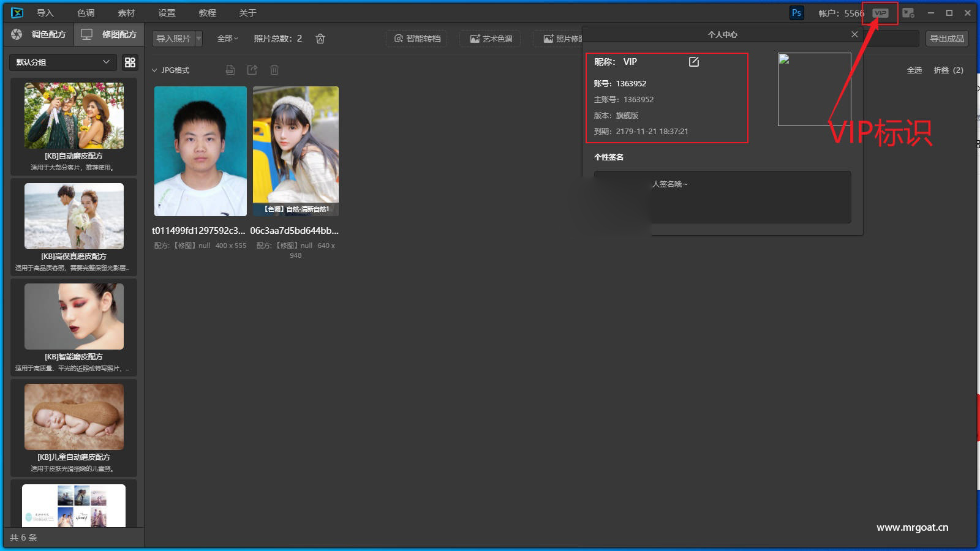Expand the 全部 filter dropdown

tap(227, 39)
